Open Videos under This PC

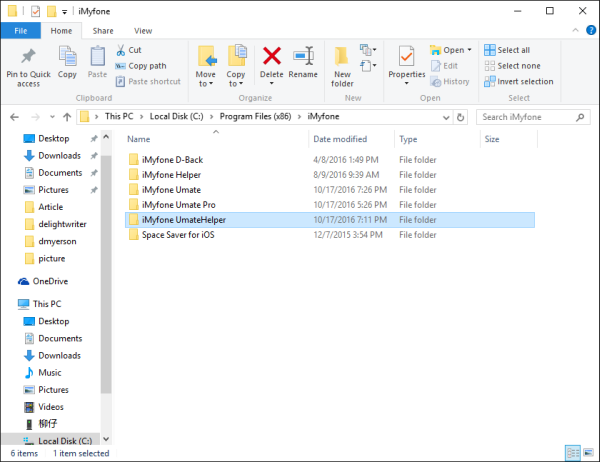tap(44, 407)
